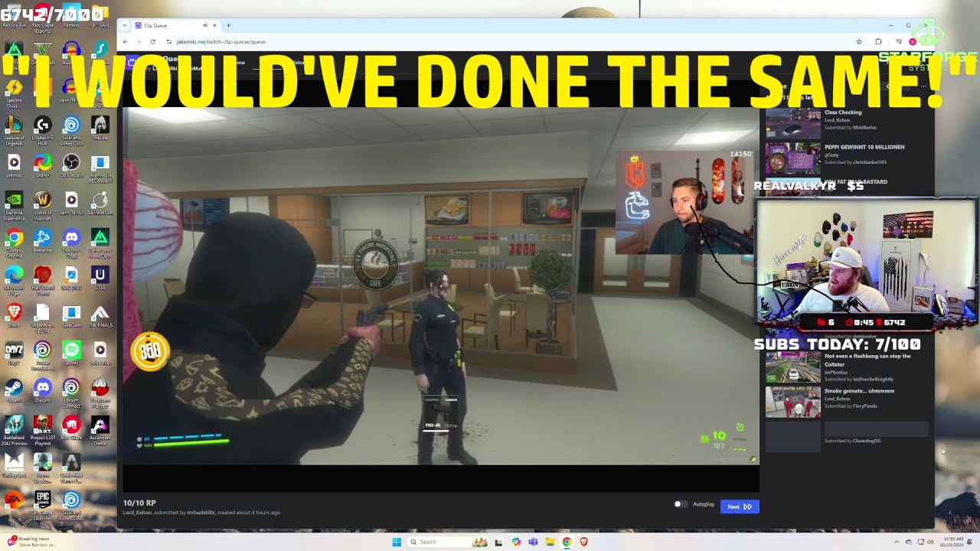
Task: Open Ubisoft Connect desktop icon
Action: 71,390
